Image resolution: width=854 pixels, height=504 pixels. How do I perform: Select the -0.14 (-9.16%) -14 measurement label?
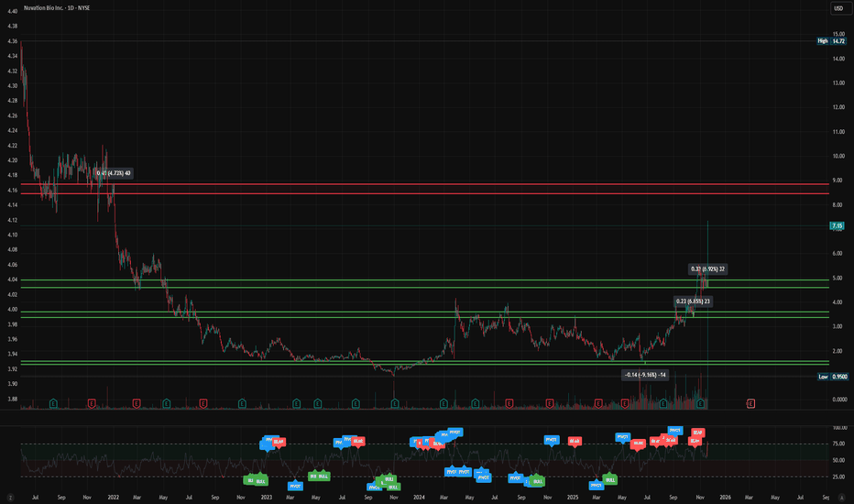point(645,375)
